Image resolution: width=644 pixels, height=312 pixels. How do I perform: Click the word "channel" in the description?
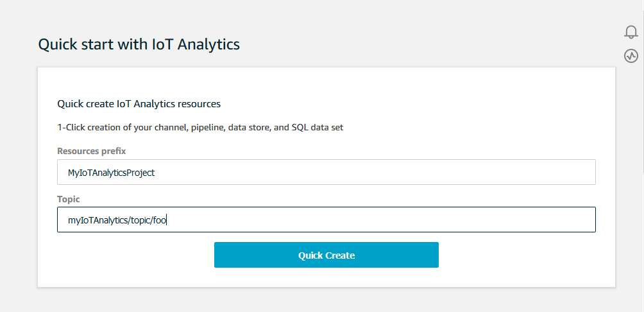point(169,127)
